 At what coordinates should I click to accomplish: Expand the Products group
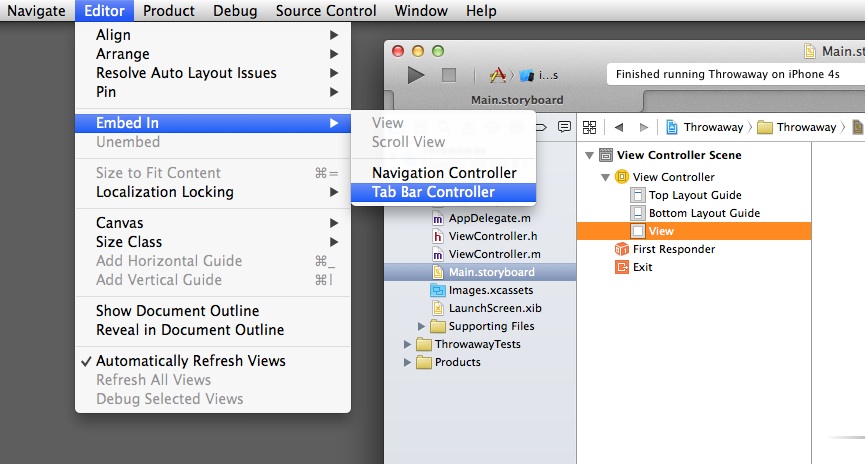pos(407,362)
